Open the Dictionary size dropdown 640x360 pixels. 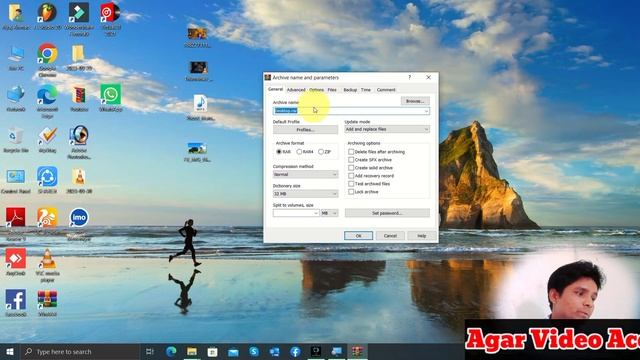click(305, 193)
